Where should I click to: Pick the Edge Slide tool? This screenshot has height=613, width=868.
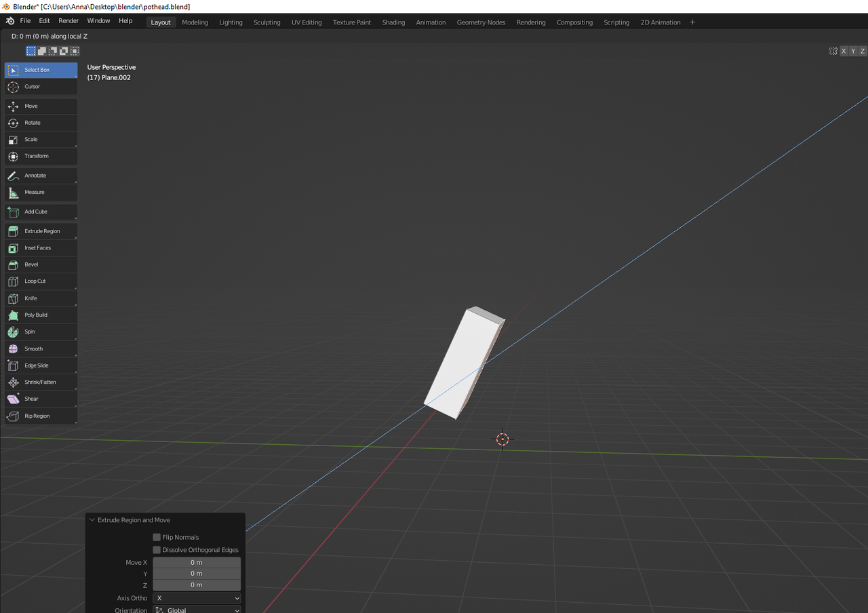tap(41, 365)
